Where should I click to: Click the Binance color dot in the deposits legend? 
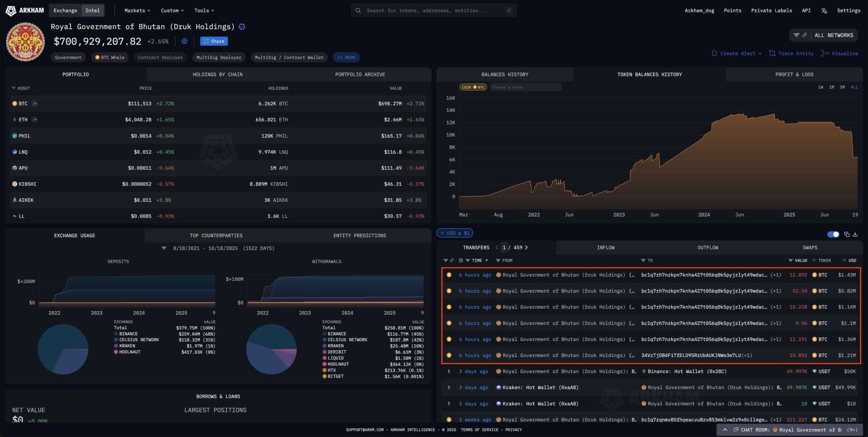115,334
